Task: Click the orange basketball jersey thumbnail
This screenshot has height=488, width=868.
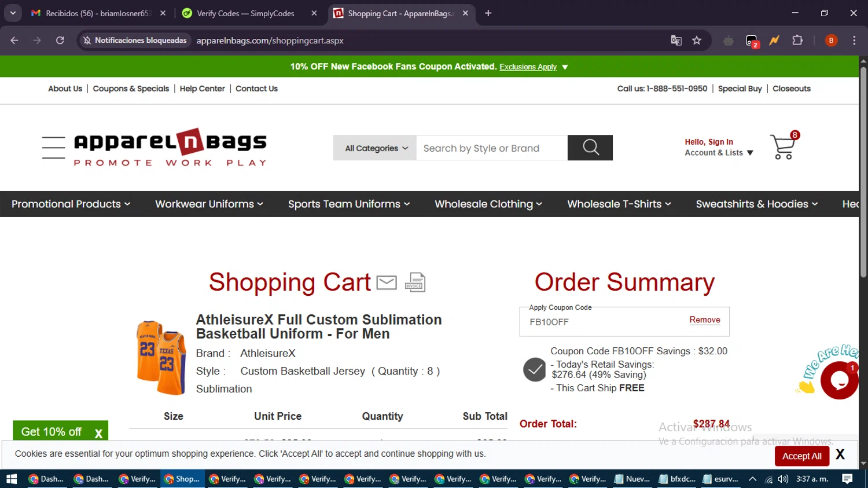Action: click(161, 358)
